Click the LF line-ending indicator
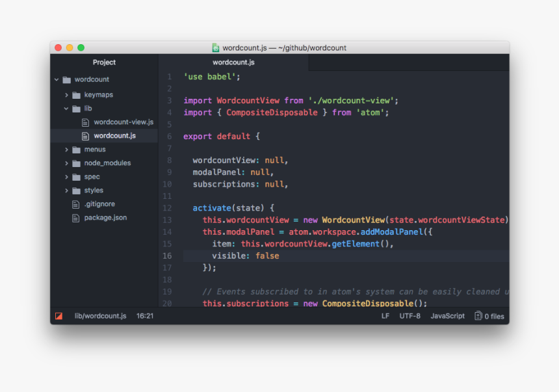Screen dimensions: 559x392 [x=384, y=316]
